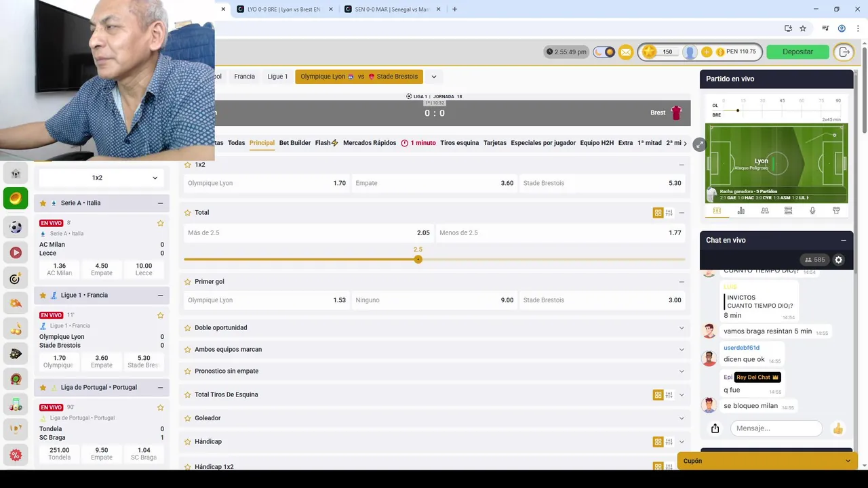This screenshot has height=488, width=868.
Task: Open grid view for Total market
Action: click(658, 213)
